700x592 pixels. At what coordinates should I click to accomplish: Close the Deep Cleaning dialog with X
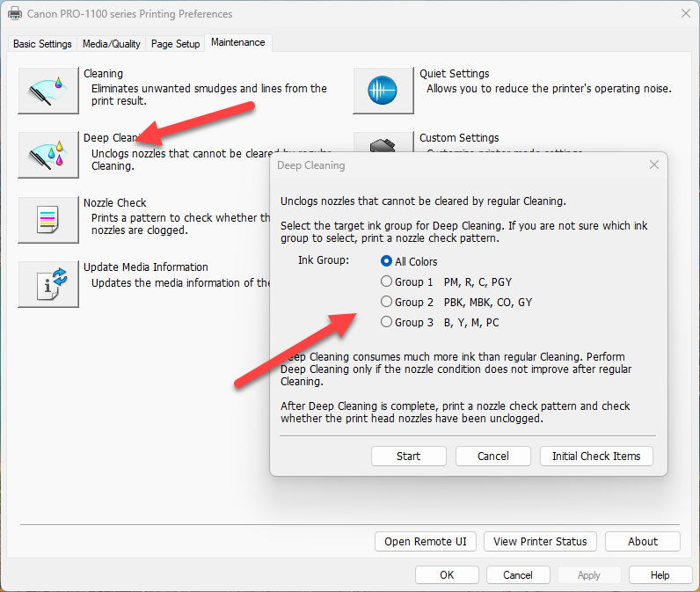click(x=654, y=164)
